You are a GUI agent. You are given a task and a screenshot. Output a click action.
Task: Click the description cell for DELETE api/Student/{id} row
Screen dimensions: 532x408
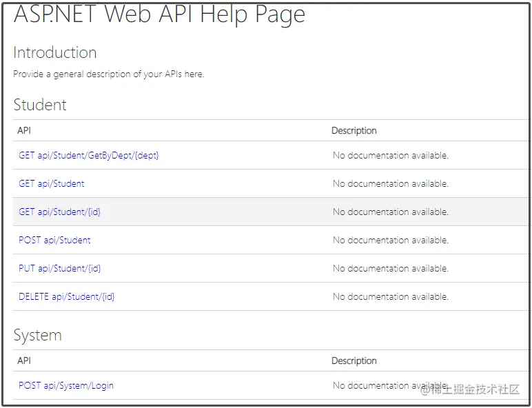pos(391,296)
